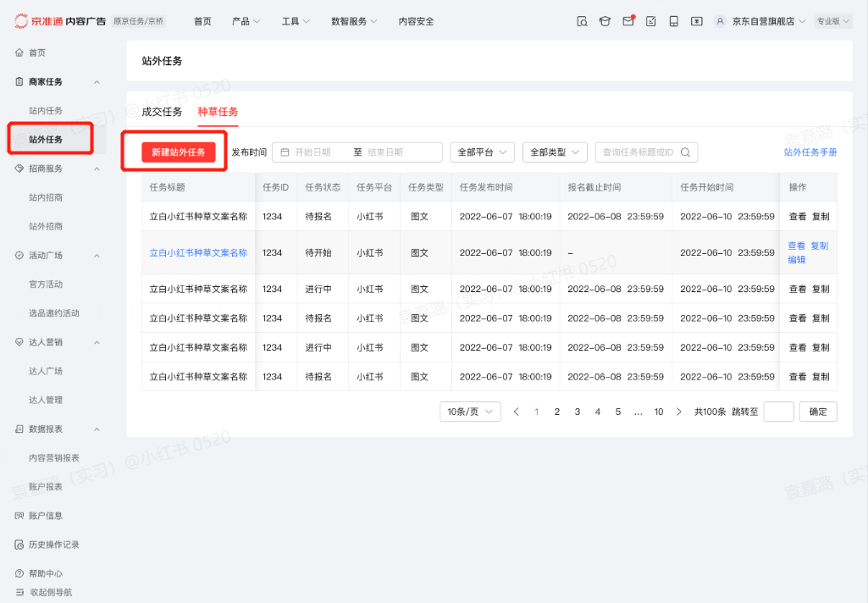
Task: Go to 首页 in the top navigation bar
Action: pos(202,21)
